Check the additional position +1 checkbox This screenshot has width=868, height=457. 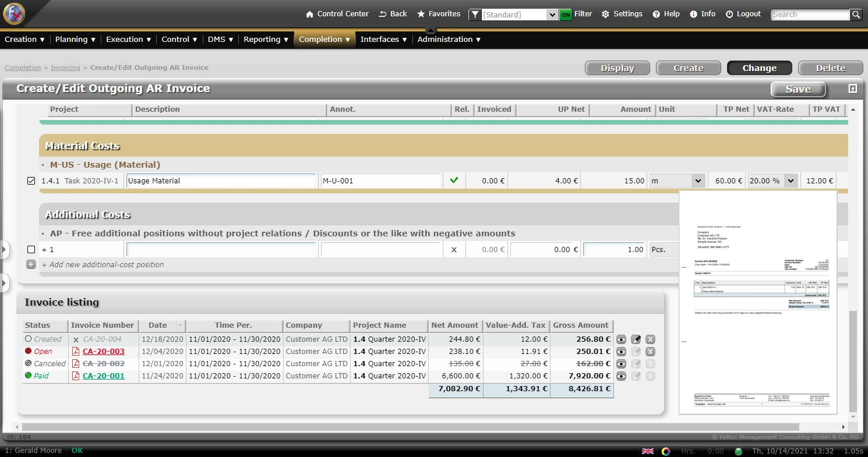(x=31, y=250)
